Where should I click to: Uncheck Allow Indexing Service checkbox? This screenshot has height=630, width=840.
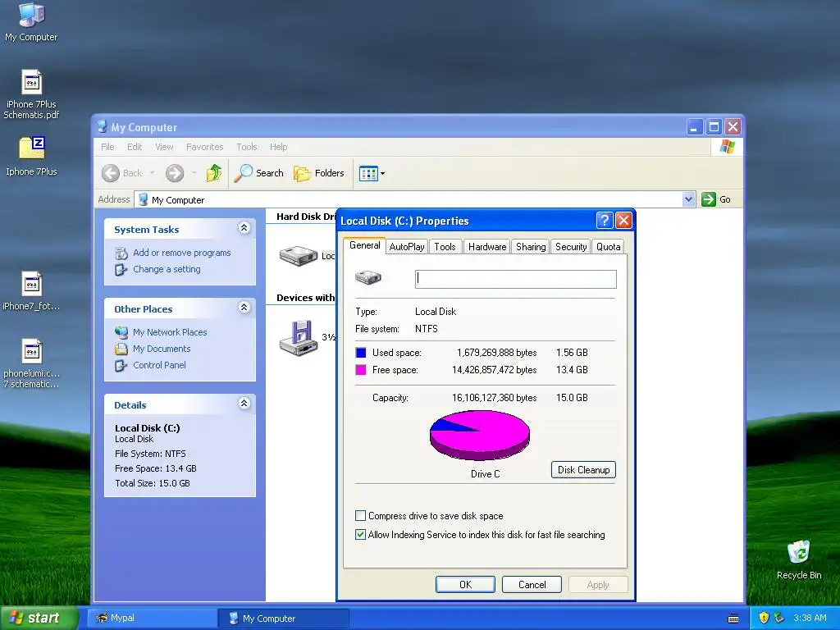tap(361, 535)
